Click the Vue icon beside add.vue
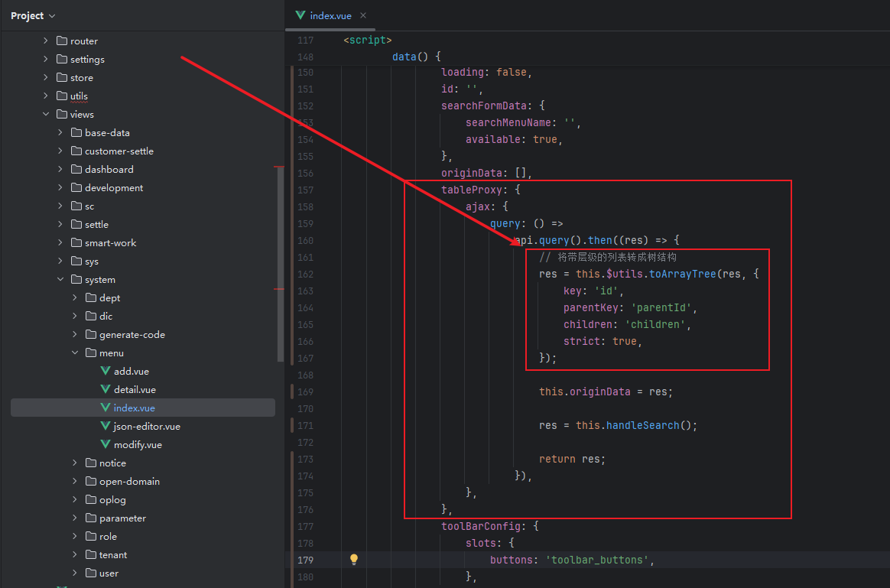The width and height of the screenshot is (890, 588). click(105, 371)
